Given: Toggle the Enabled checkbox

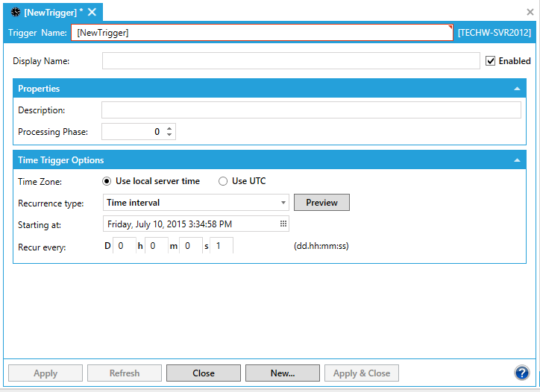Looking at the screenshot, I should pos(490,61).
